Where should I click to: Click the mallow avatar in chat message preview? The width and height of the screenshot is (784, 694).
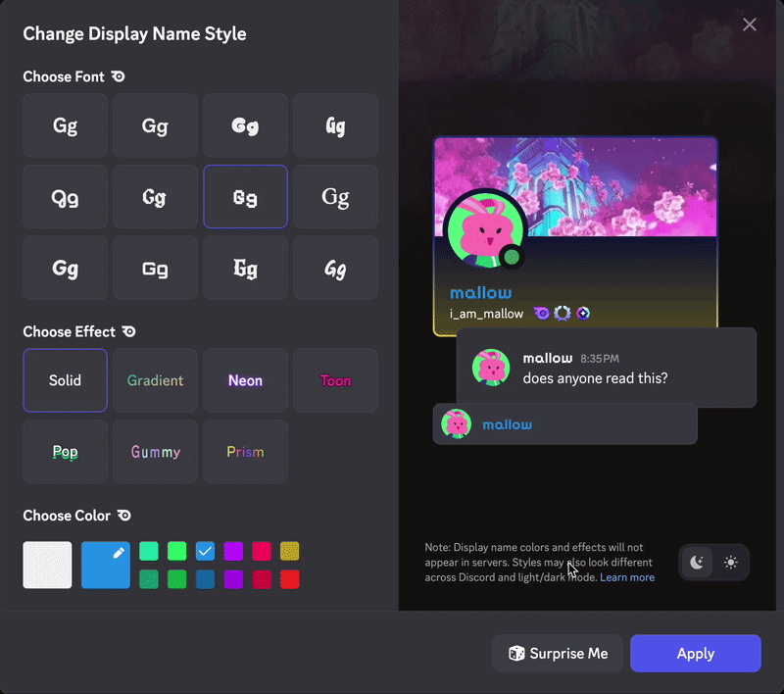click(x=491, y=368)
